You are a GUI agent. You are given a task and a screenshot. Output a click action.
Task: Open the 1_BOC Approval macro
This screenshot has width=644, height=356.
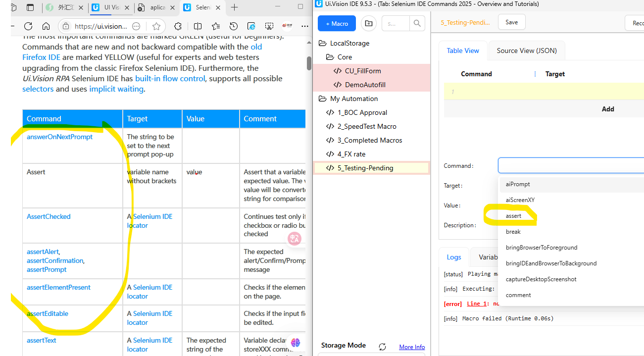[371, 112]
